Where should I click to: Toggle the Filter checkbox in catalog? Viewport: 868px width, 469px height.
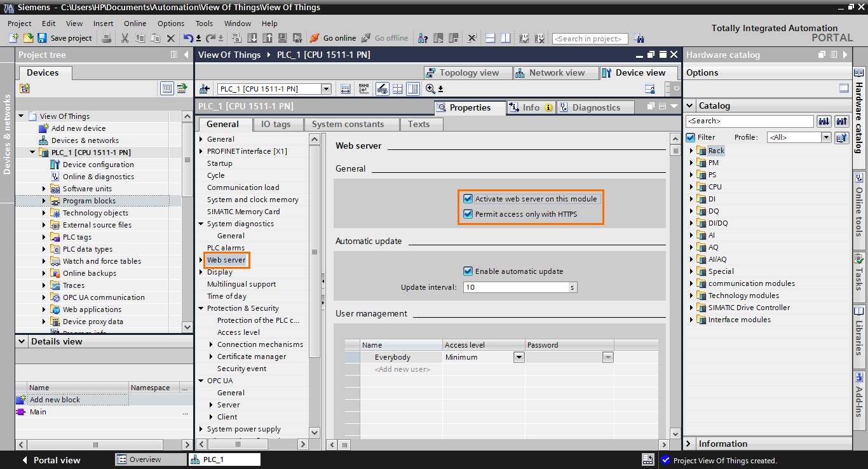691,137
